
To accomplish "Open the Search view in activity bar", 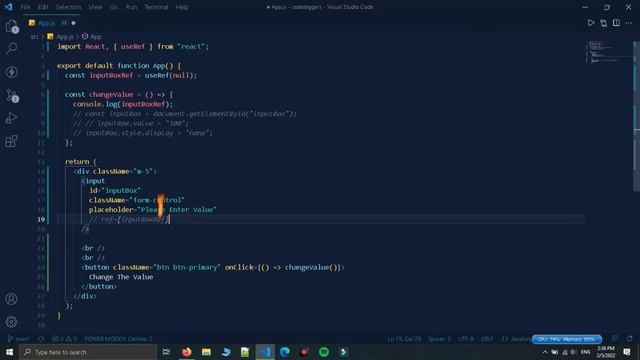I will 11,48.
